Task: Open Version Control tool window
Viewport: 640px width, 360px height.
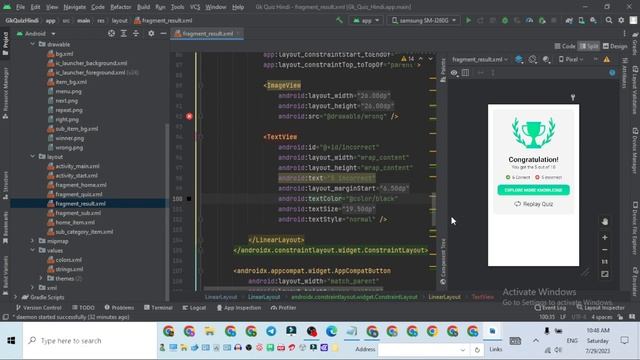Action: click(38, 308)
